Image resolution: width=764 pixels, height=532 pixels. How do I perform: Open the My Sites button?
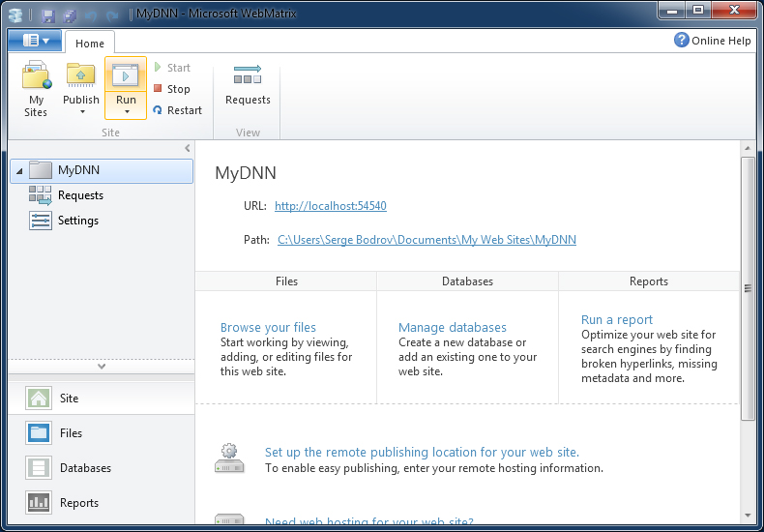pyautogui.click(x=36, y=89)
